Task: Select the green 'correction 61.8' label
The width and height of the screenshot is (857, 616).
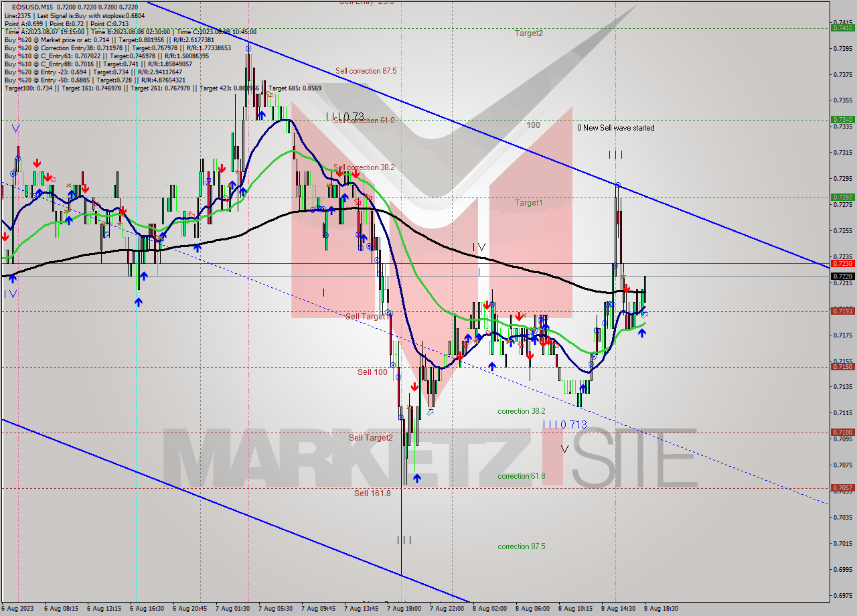Action: pyautogui.click(x=522, y=476)
